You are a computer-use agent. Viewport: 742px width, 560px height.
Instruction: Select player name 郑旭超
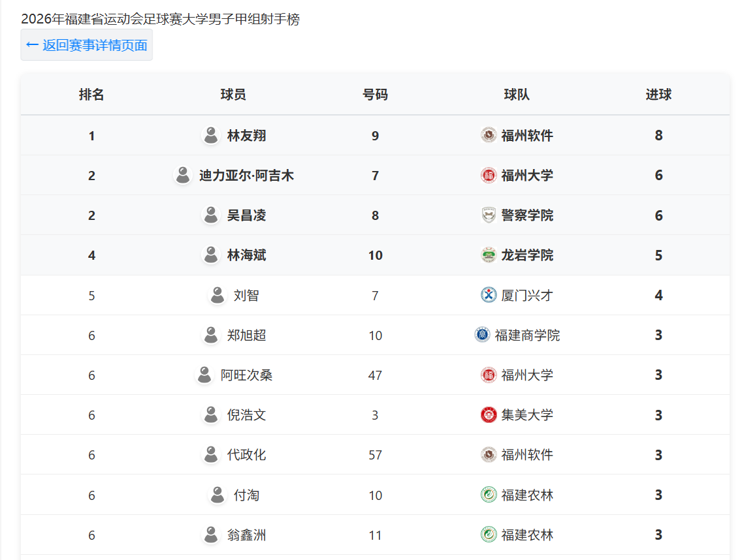tap(246, 335)
